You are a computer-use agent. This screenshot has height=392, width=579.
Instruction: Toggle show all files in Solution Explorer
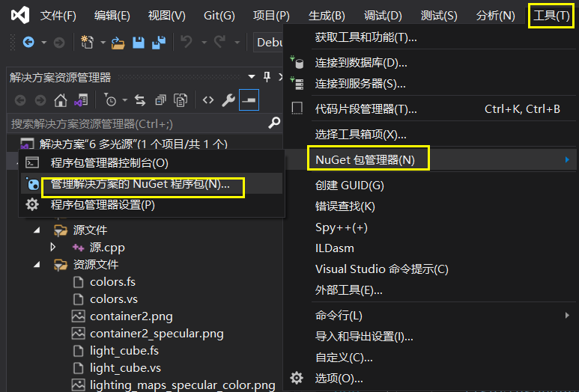[x=181, y=100]
